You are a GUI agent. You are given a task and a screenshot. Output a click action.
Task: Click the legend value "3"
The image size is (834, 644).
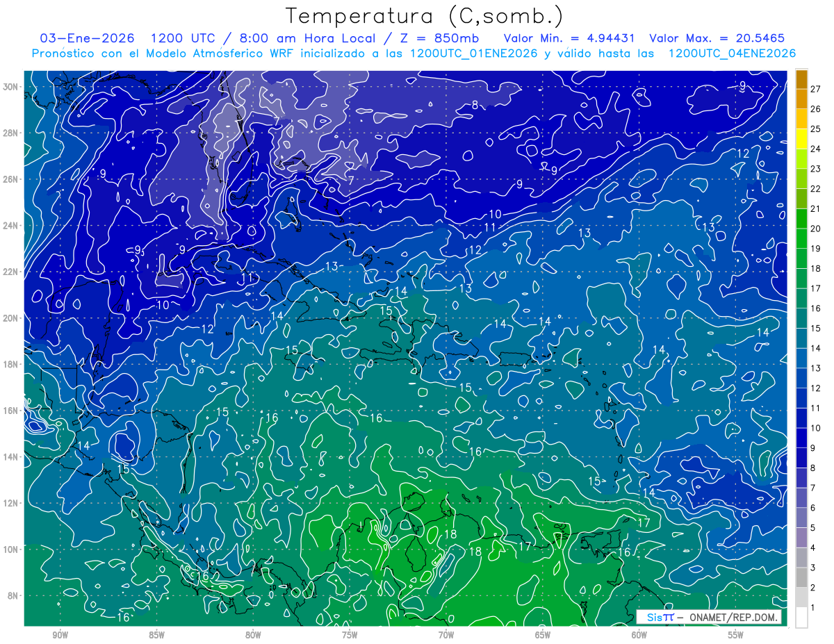(812, 568)
